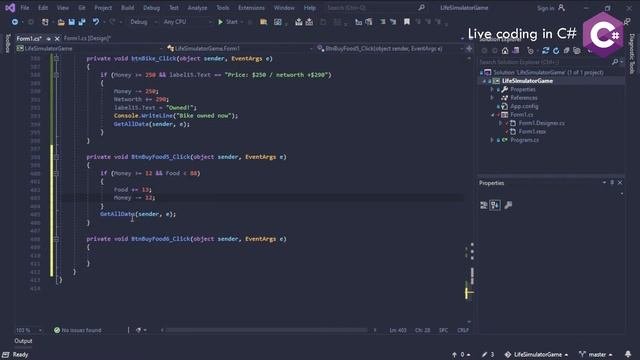Image resolution: width=640 pixels, height=360 pixels.
Task: Click the Refresh icon in Solution Explorer
Action: tap(556, 51)
